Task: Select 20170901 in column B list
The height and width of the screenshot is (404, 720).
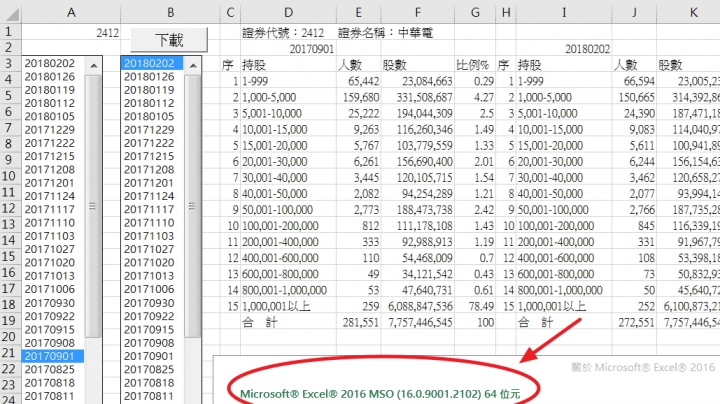Action: pos(149,356)
